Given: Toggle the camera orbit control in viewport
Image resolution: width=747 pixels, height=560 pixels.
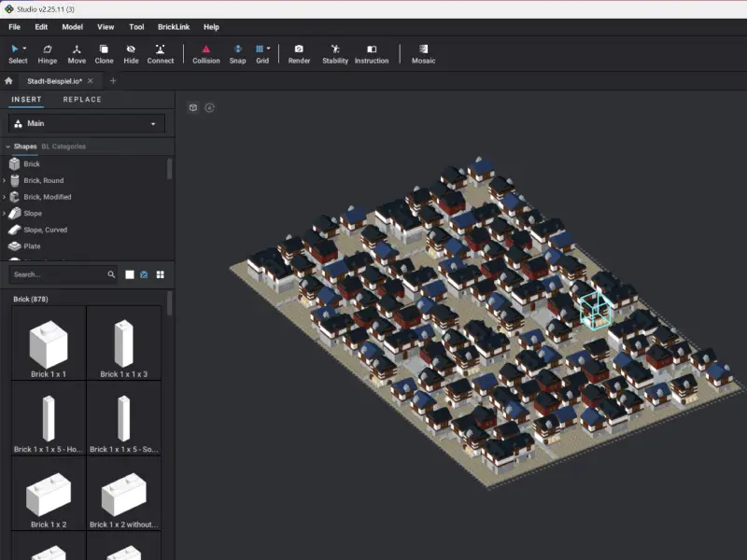Looking at the screenshot, I should (x=210, y=107).
